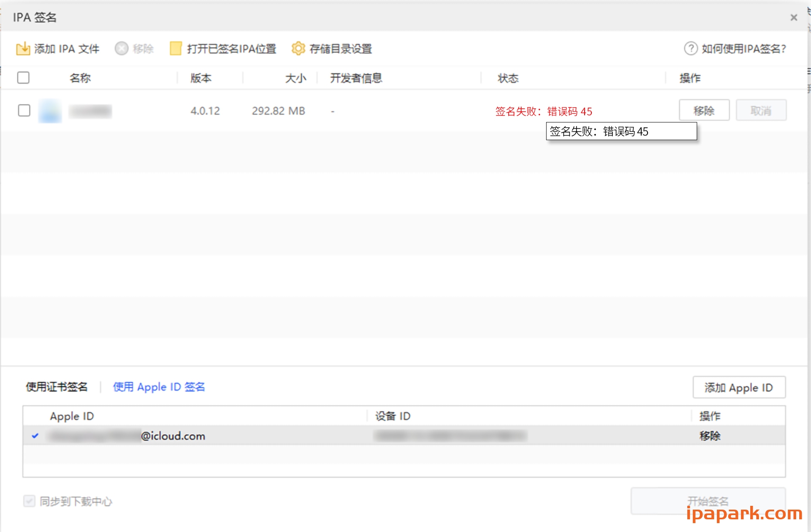The height and width of the screenshot is (532, 811).
Task: Click the question-mark help icon beside 如何使用IPA签名
Action: coord(690,48)
